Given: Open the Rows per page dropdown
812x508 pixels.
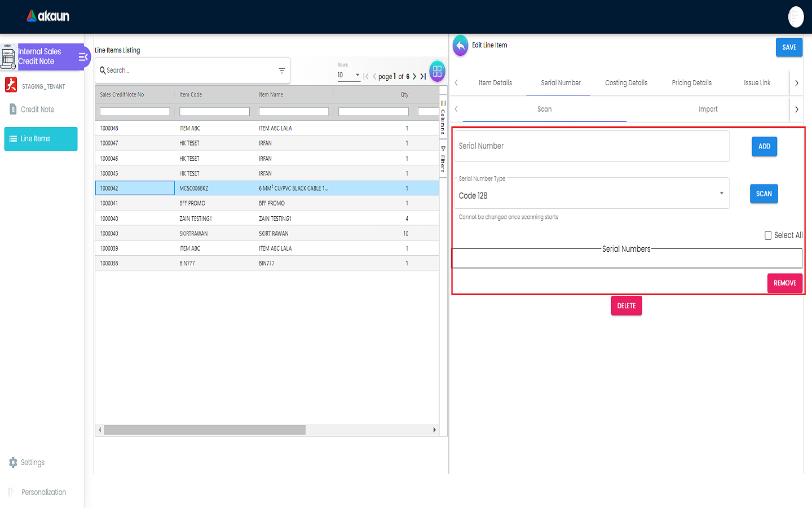Looking at the screenshot, I should tap(348, 75).
